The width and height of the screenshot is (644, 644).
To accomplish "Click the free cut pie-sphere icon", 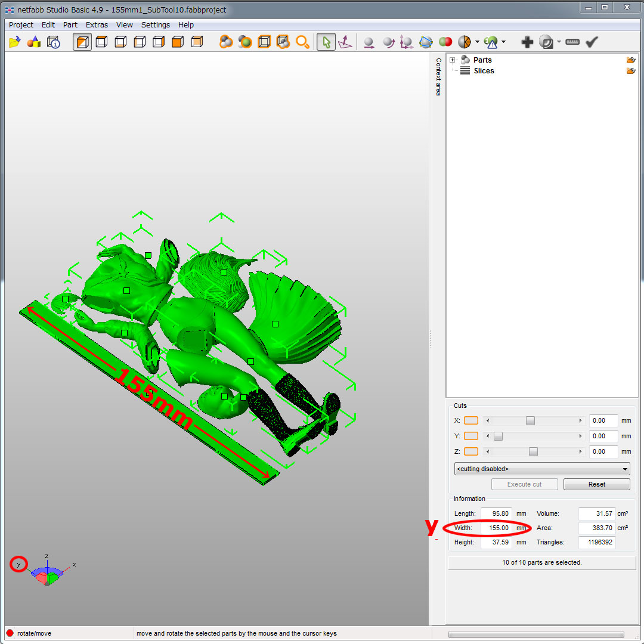I will (465, 42).
